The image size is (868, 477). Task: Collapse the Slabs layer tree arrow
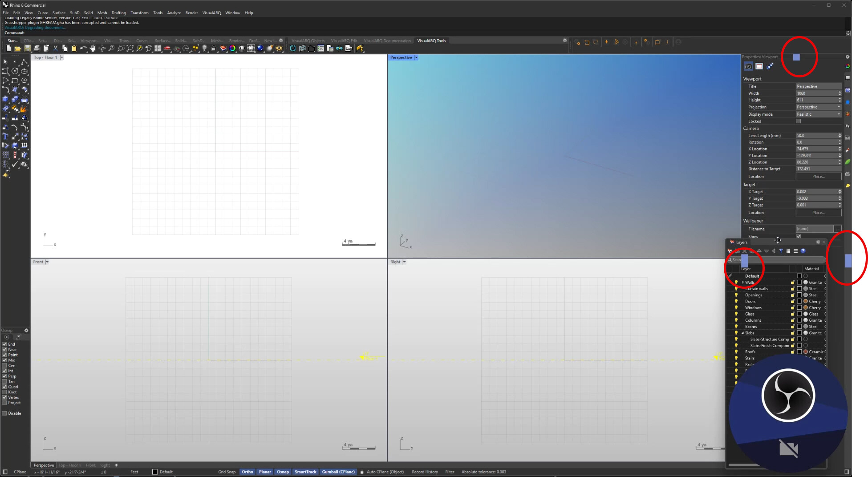pos(742,333)
